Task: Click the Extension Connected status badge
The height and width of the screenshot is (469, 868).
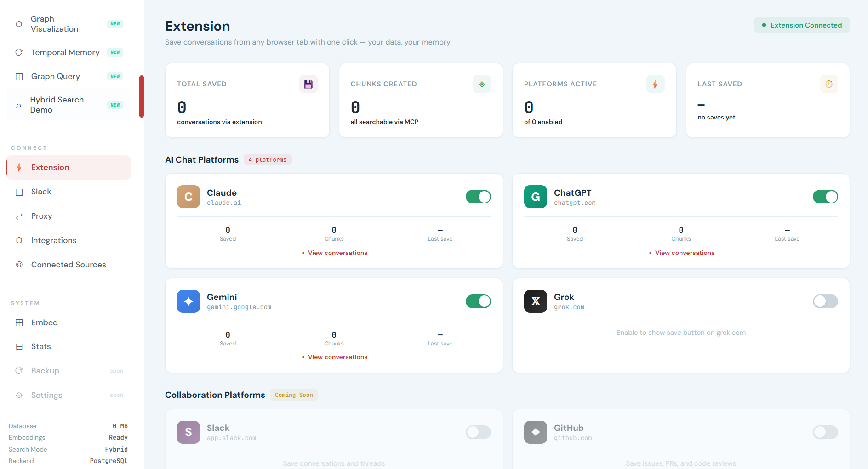Action: pos(802,25)
